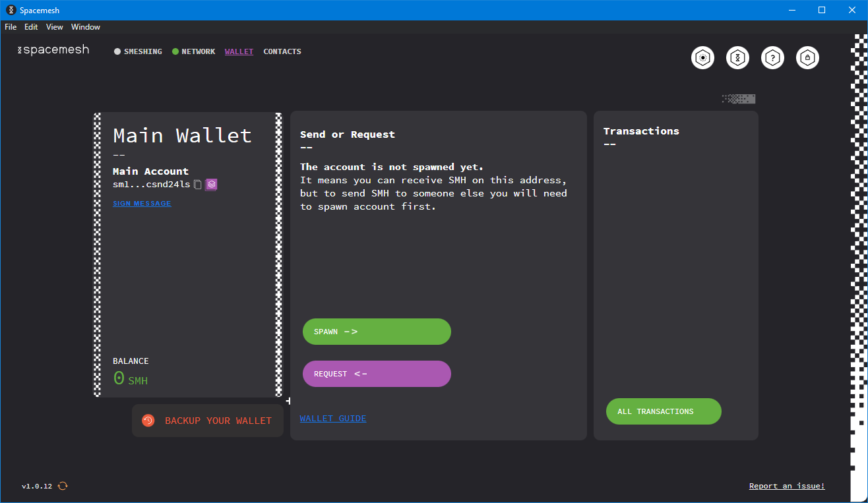Click the Sign Message link
This screenshot has height=503, width=868.
pyautogui.click(x=142, y=204)
